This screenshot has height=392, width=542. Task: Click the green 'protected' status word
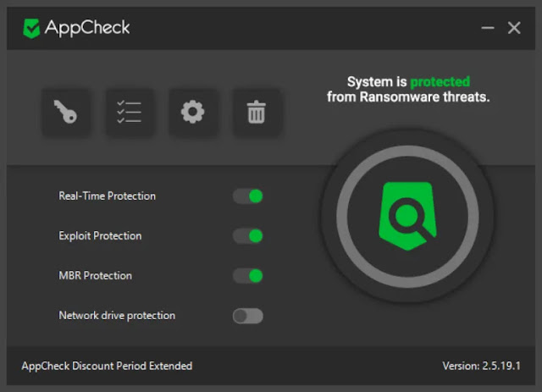click(440, 82)
